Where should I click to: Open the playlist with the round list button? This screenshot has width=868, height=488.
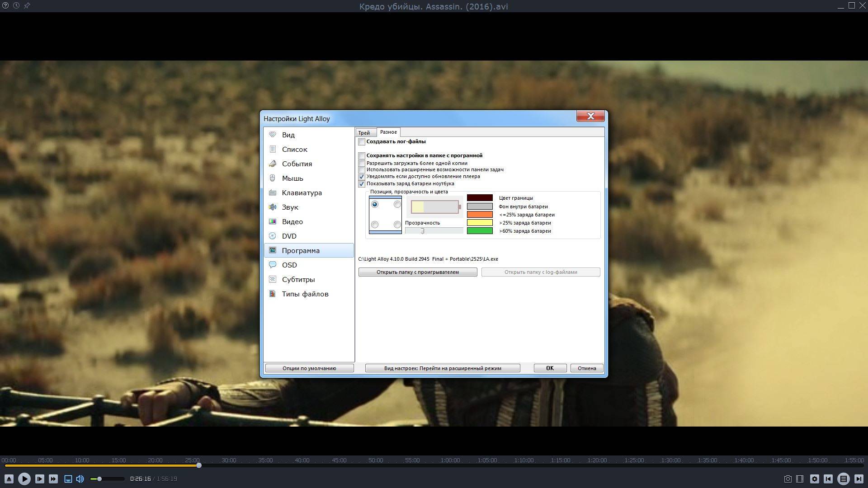point(844,479)
